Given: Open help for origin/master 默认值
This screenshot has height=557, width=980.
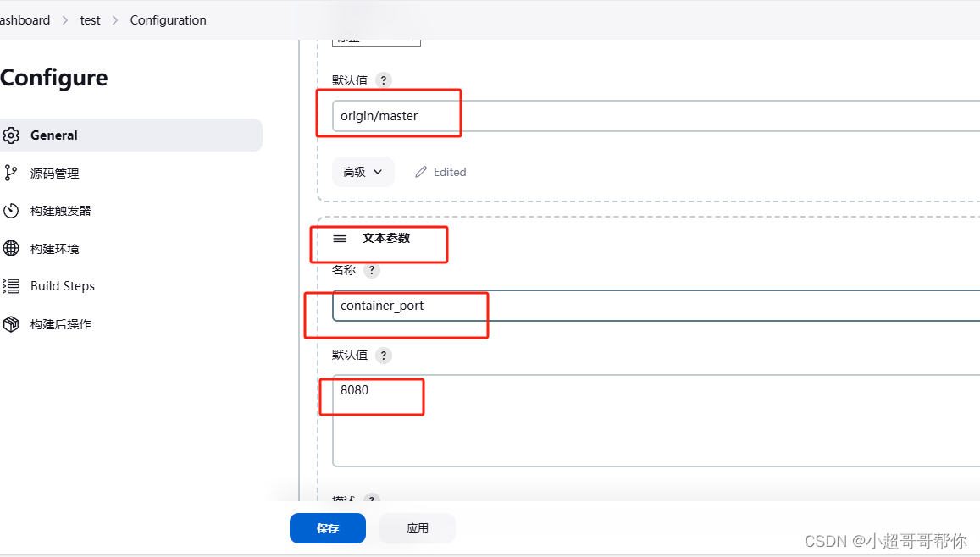Looking at the screenshot, I should click(384, 80).
